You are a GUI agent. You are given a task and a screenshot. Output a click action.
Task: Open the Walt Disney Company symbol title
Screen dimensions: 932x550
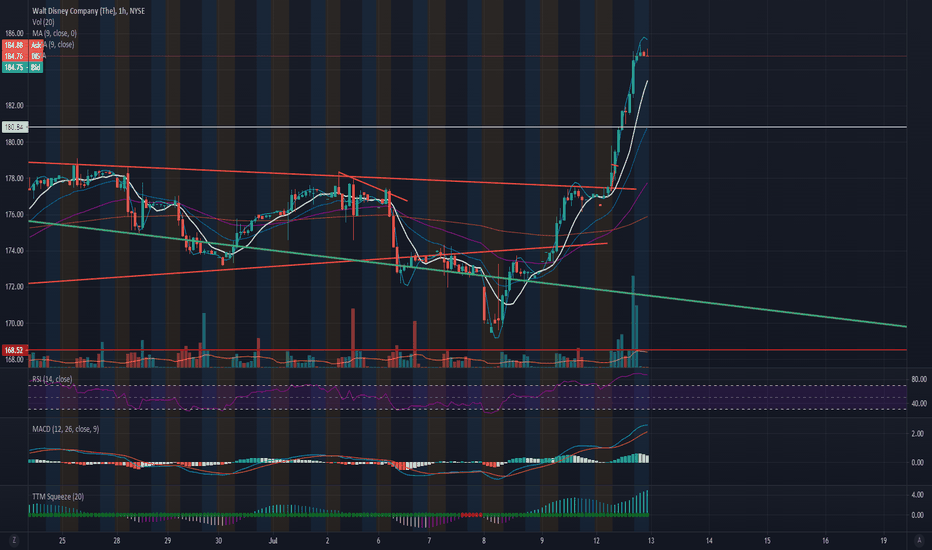click(x=88, y=11)
